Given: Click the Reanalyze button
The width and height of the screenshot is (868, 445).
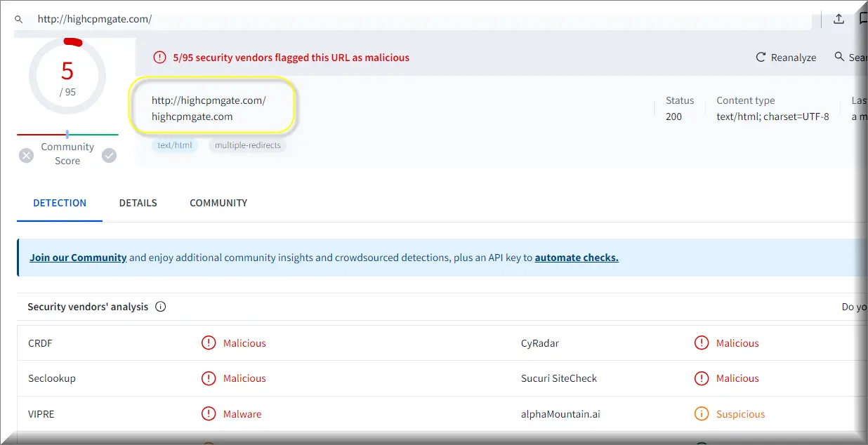Looking at the screenshot, I should click(786, 58).
